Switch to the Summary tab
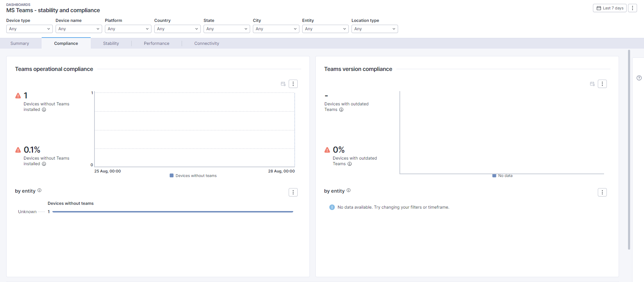 coord(20,43)
